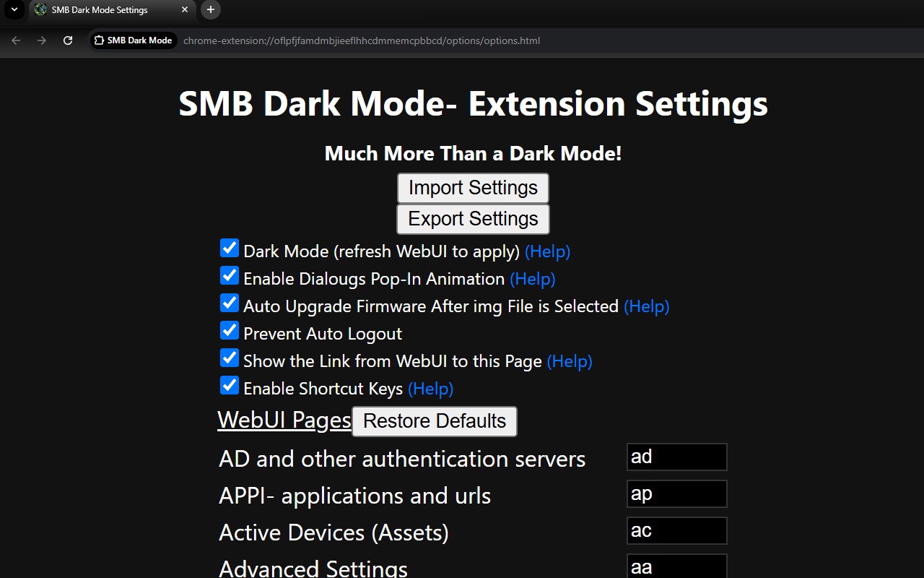Viewport: 924px width, 578px height.
Task: Click the Import Settings button
Action: pyautogui.click(x=473, y=188)
